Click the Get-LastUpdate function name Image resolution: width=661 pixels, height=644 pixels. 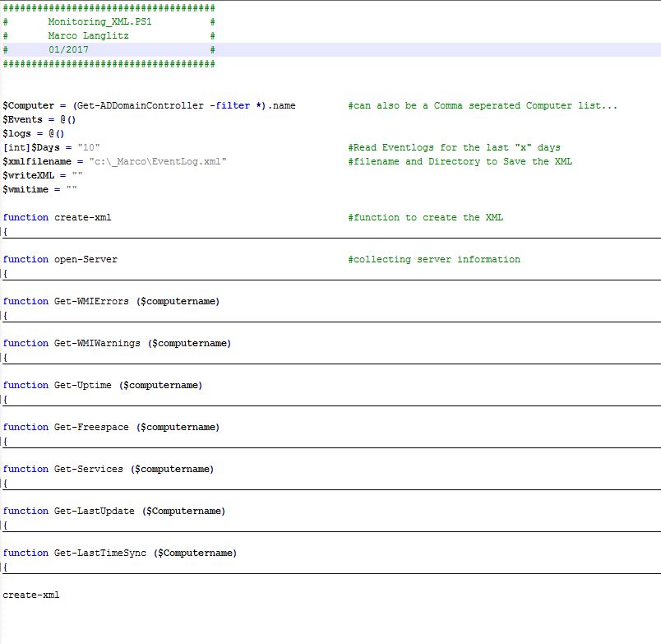(95, 511)
